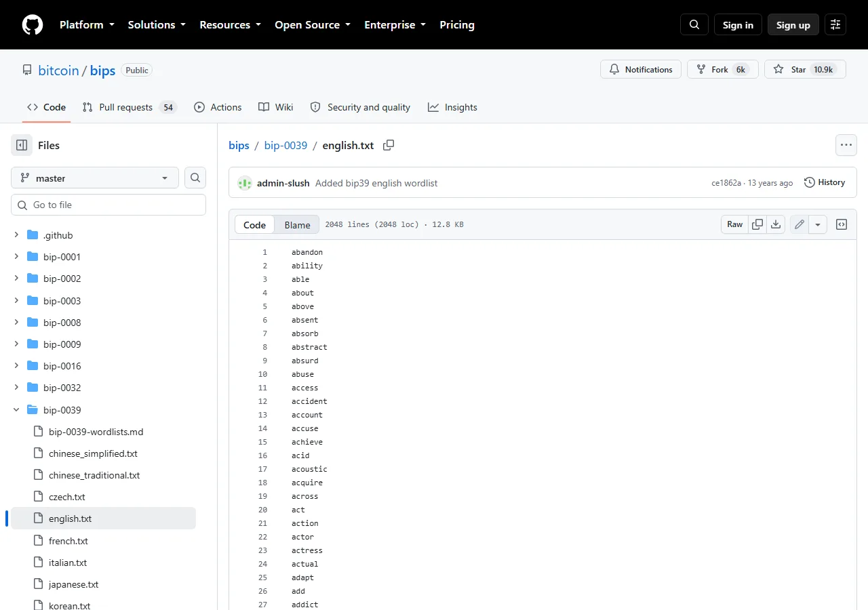
Task: Open the Code repository tab
Action: pyautogui.click(x=46, y=107)
